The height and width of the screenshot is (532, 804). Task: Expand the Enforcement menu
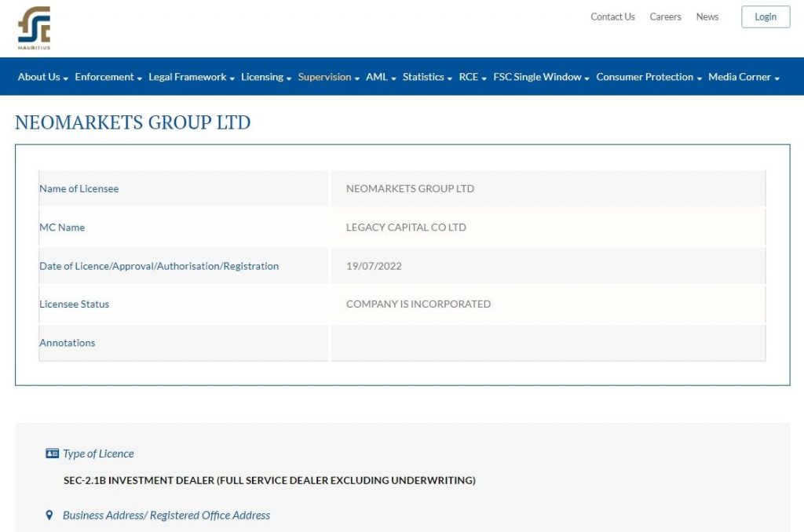click(x=108, y=77)
